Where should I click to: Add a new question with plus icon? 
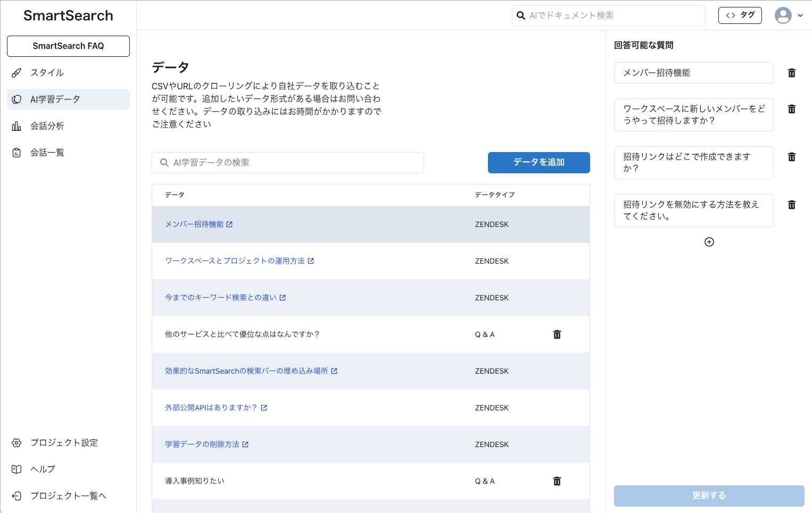click(709, 242)
